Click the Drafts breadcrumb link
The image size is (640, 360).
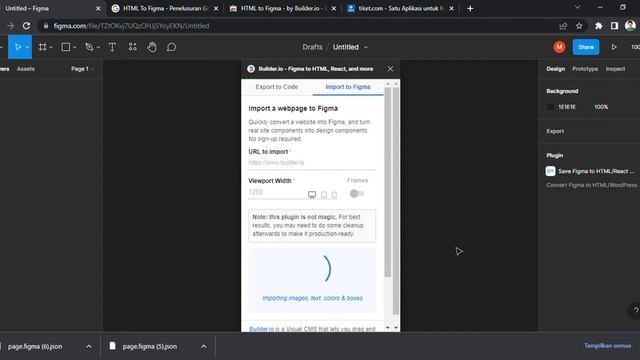[x=312, y=47]
